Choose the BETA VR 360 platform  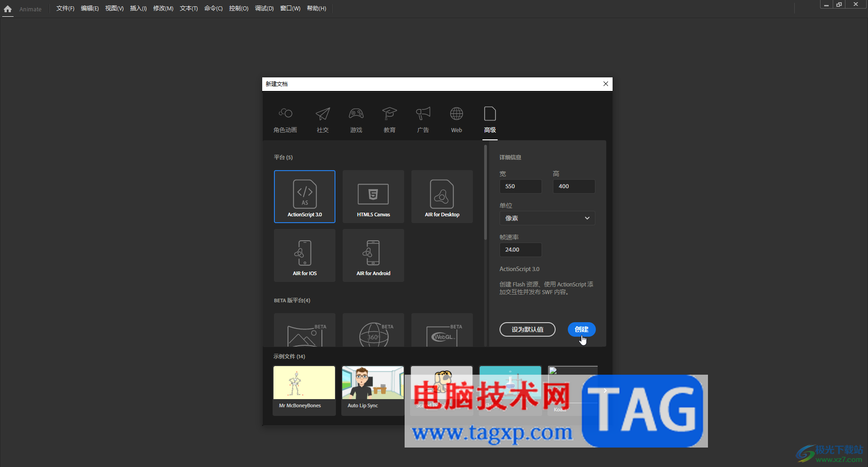click(x=373, y=330)
